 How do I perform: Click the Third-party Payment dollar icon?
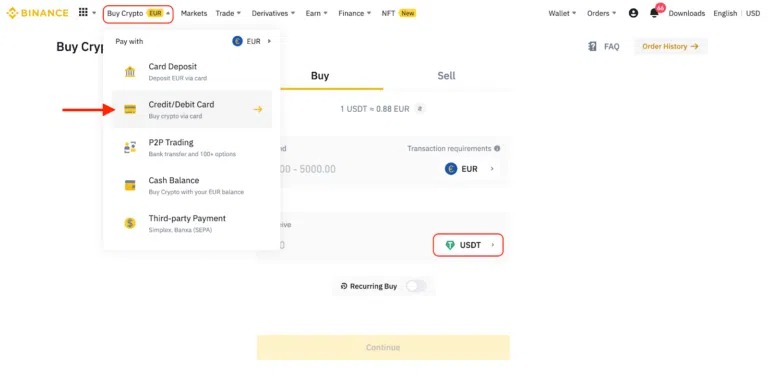pos(130,223)
